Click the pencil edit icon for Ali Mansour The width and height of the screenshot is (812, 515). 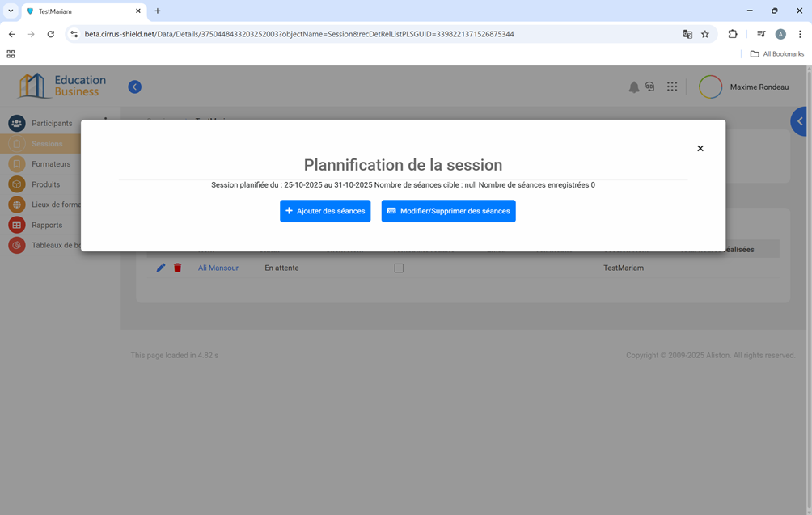(161, 268)
